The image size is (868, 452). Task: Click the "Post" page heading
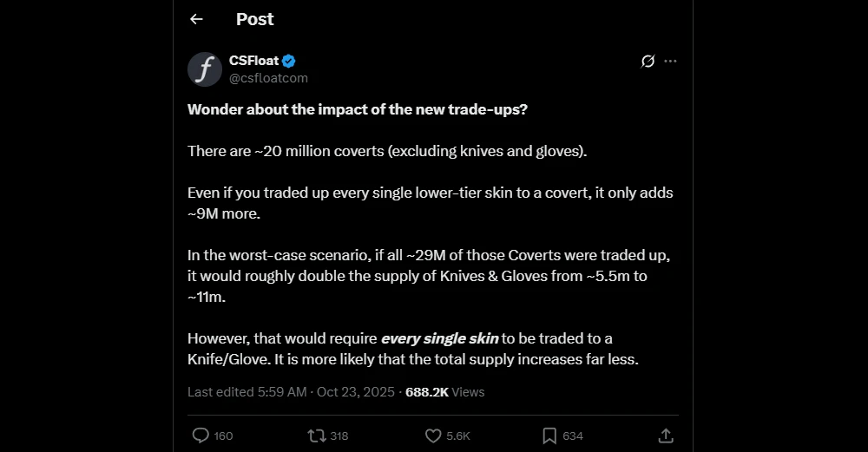[254, 19]
